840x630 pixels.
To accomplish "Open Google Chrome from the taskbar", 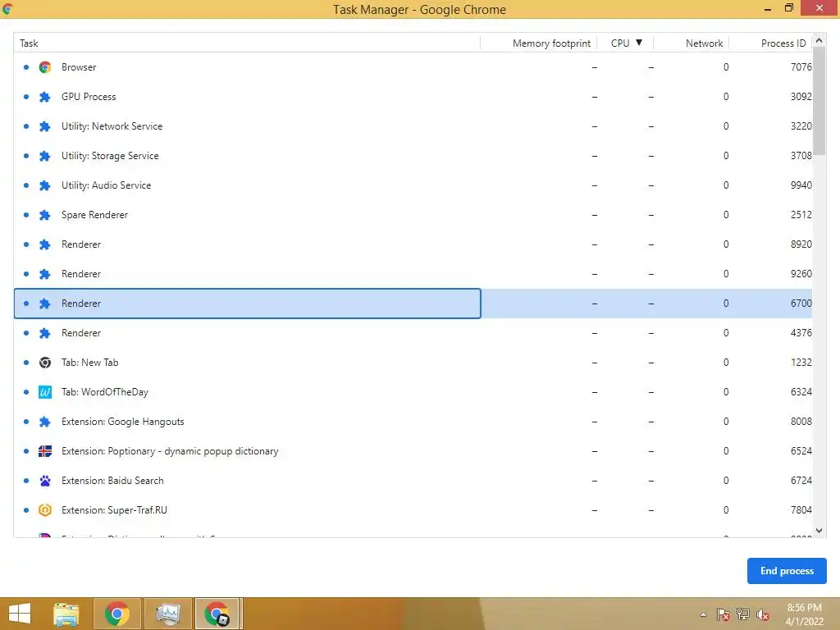I will click(117, 614).
